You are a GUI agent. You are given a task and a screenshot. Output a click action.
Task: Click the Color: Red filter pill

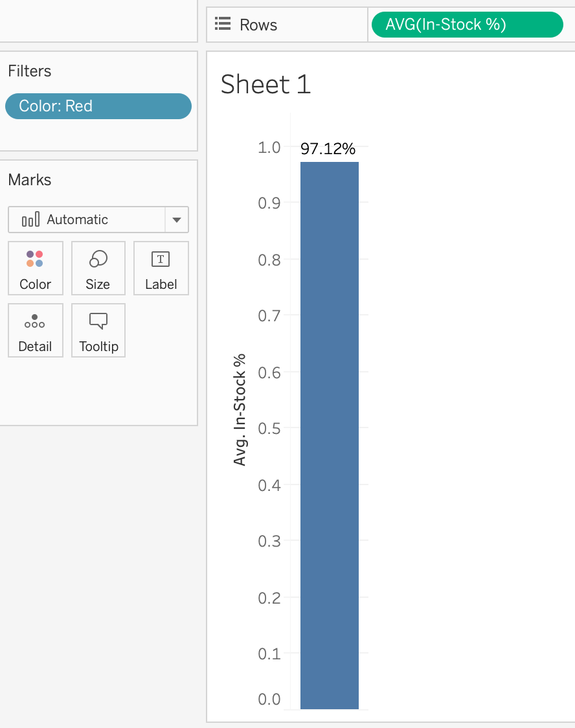pyautogui.click(x=98, y=106)
